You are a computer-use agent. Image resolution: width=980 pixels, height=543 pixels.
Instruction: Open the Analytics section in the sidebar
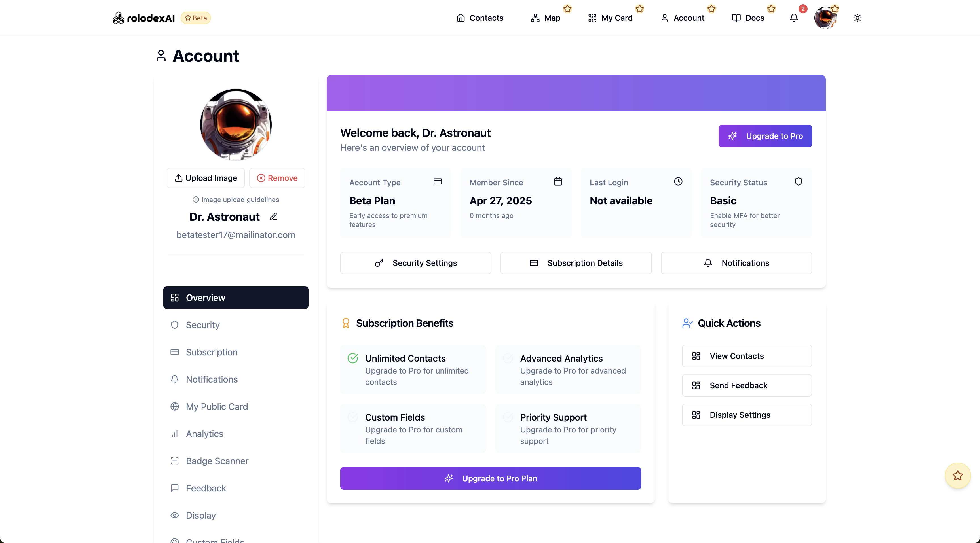204,434
